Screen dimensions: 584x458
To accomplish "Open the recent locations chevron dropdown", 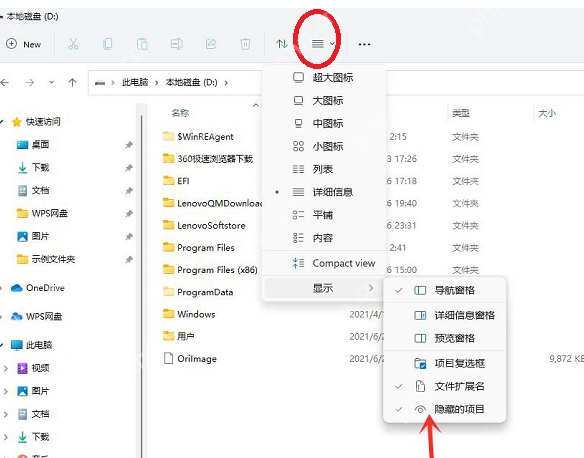I will (51, 82).
